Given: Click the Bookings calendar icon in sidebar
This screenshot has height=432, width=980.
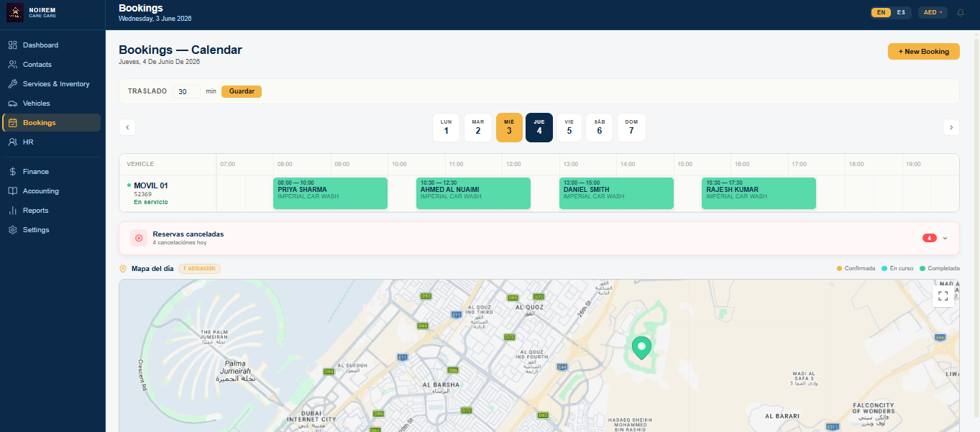Looking at the screenshot, I should point(13,123).
